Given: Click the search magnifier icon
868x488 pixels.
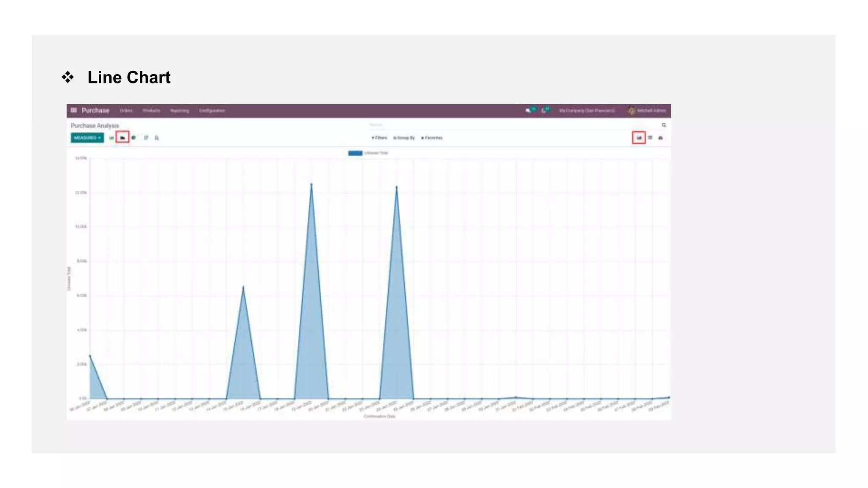Looking at the screenshot, I should [x=664, y=125].
